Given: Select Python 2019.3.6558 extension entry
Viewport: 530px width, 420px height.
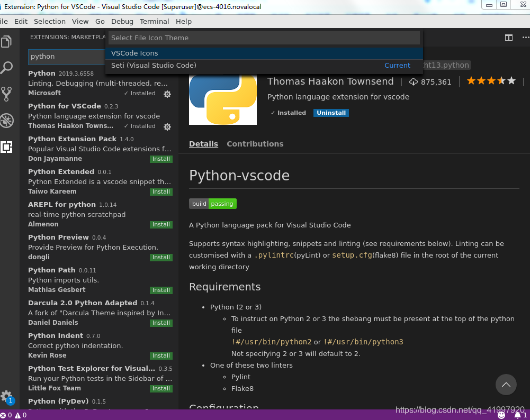Looking at the screenshot, I should 100,83.
